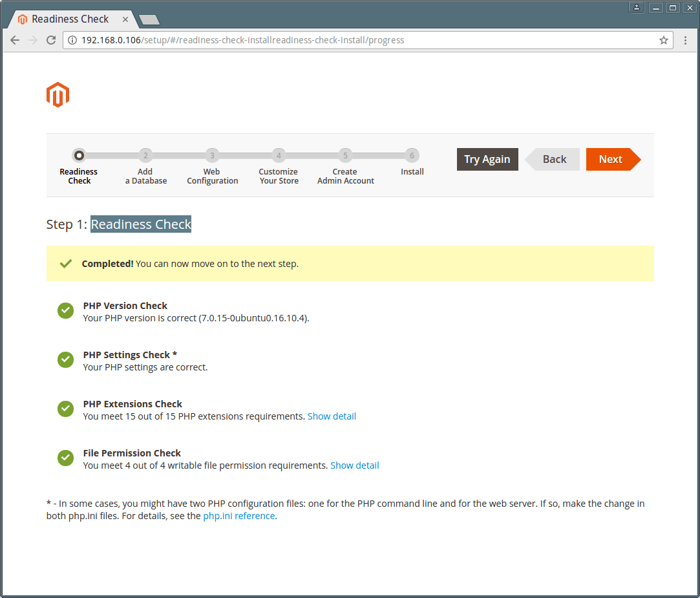Show detail for PHP Extensions Check
The width and height of the screenshot is (700, 598).
coord(332,416)
